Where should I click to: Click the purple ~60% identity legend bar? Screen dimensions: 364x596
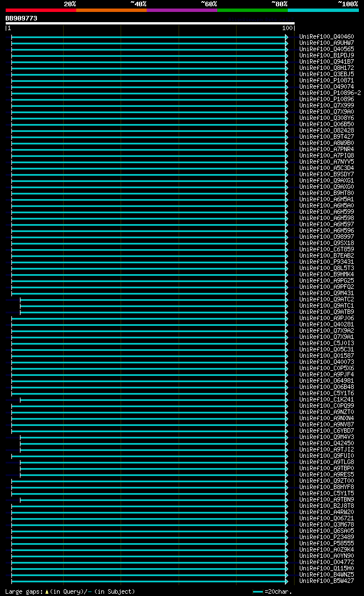click(x=182, y=10)
